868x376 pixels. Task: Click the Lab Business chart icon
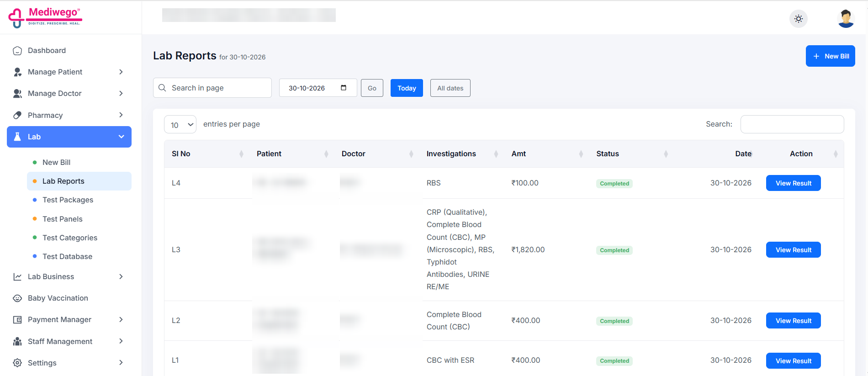(17, 277)
